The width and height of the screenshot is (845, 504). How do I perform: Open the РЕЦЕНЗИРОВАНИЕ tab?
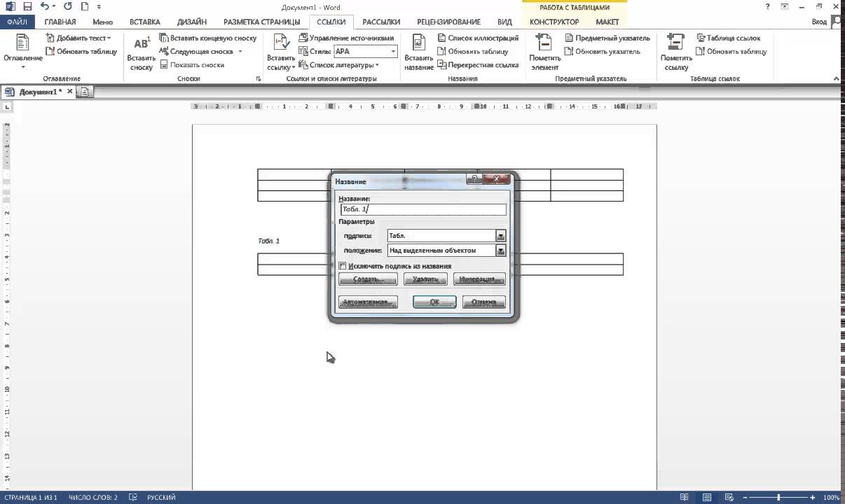pos(448,22)
